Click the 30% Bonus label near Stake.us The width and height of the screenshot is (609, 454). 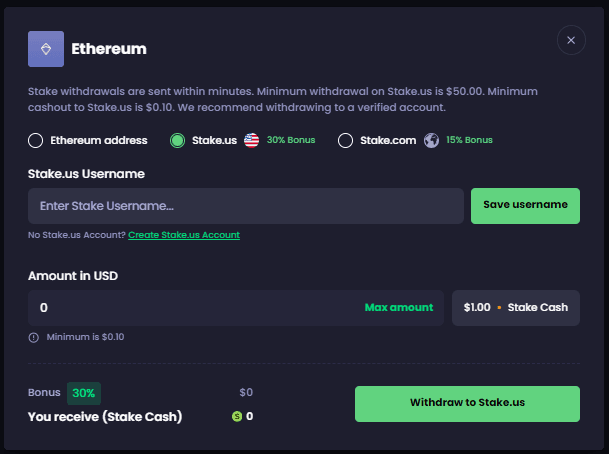click(290, 141)
